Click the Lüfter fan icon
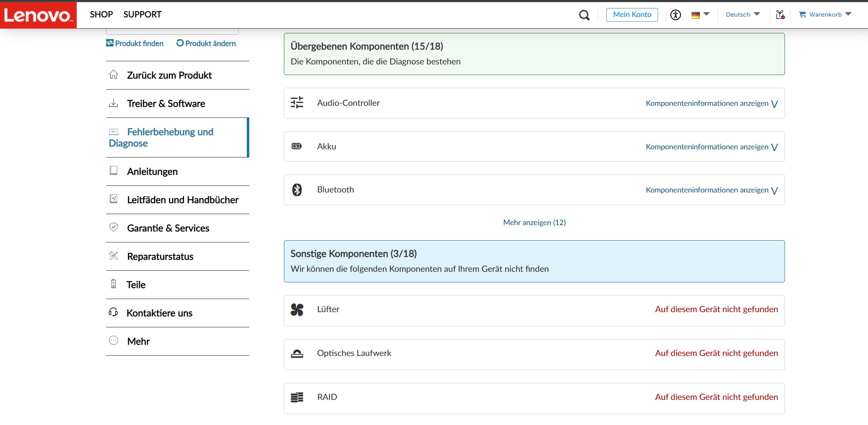 (297, 310)
